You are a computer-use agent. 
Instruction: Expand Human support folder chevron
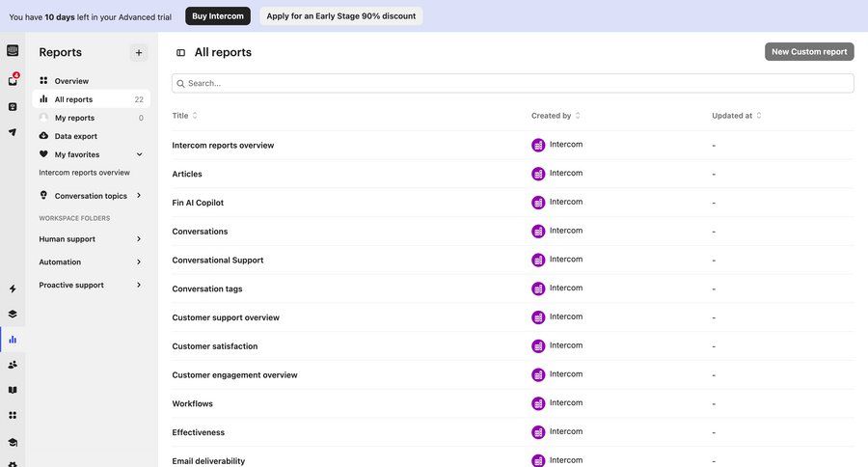[139, 238]
